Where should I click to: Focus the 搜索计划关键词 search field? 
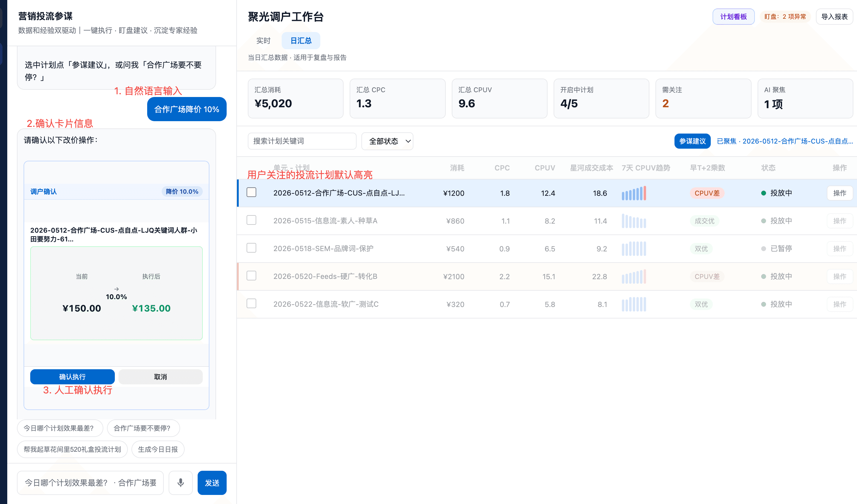coord(302,141)
